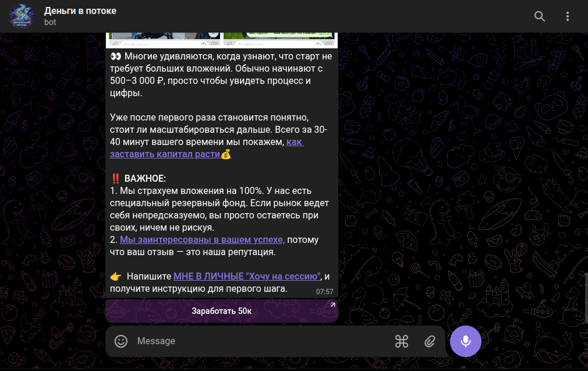
Task: Attach a file using the paperclip icon
Action: pos(430,341)
